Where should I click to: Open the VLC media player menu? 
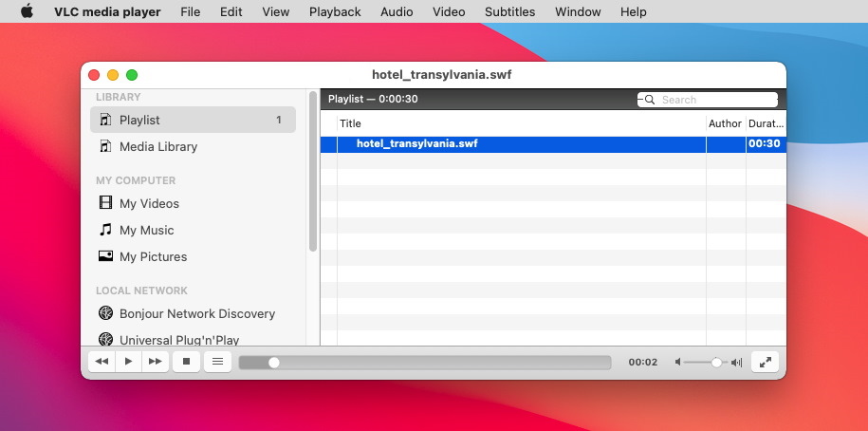click(x=107, y=11)
